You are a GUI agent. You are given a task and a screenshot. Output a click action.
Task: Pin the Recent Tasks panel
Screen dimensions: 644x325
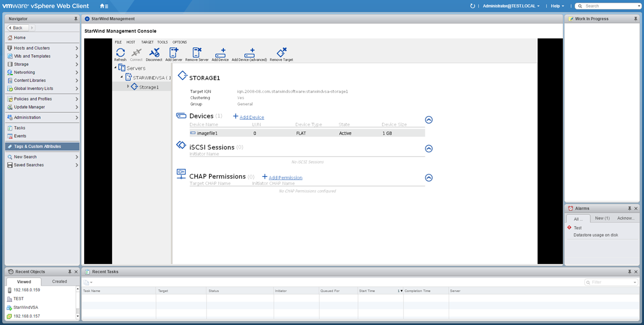pos(630,272)
